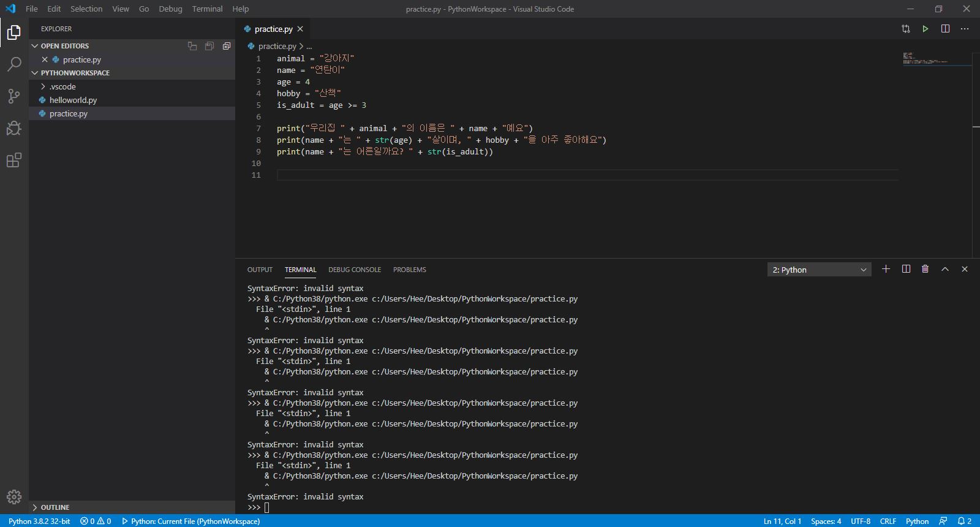This screenshot has height=527, width=980.
Task: Kill the terminal with trash icon
Action: tap(925, 269)
